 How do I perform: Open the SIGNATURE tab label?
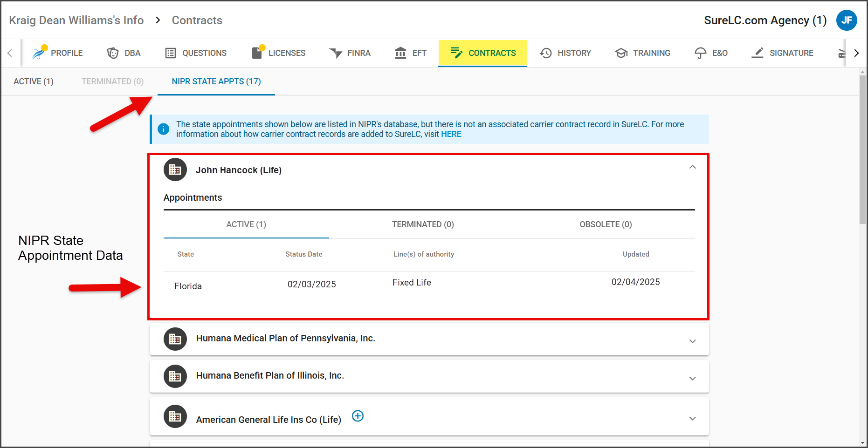(791, 53)
